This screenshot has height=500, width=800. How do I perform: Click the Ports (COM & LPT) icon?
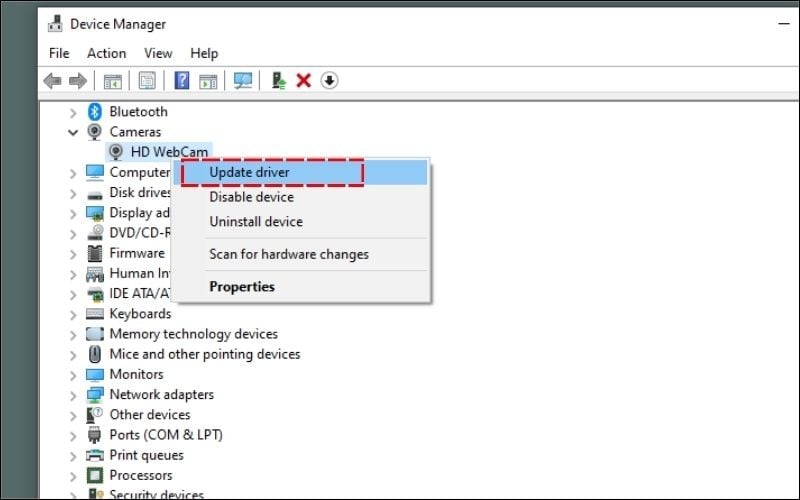click(x=95, y=435)
